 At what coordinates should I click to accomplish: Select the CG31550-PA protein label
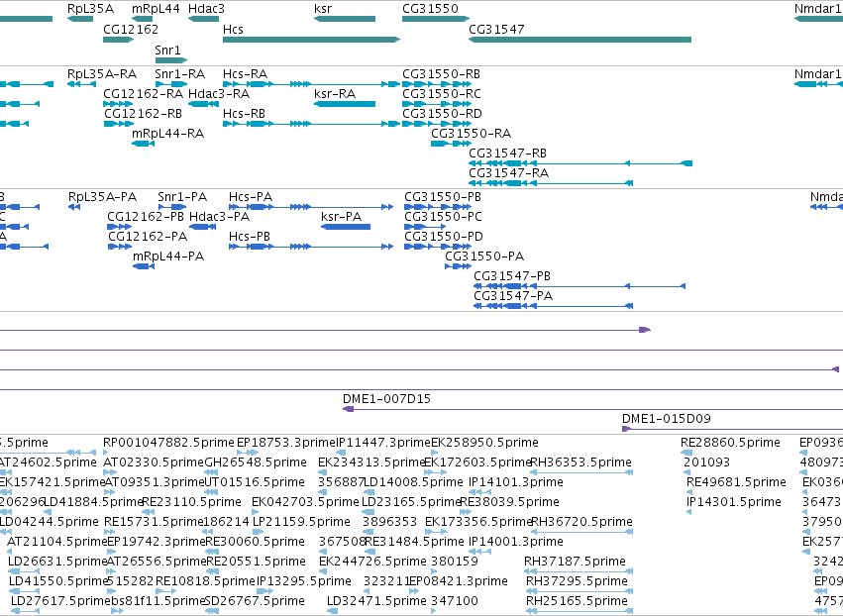[484, 257]
